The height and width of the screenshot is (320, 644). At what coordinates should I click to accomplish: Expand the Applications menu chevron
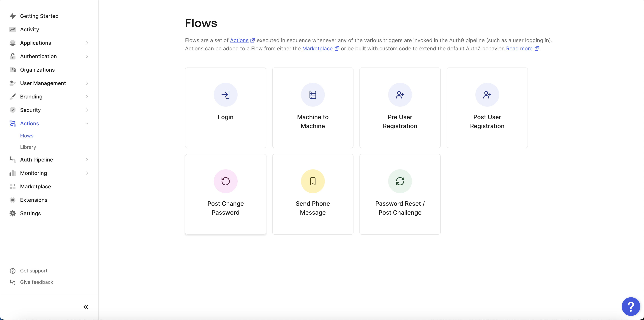87,43
